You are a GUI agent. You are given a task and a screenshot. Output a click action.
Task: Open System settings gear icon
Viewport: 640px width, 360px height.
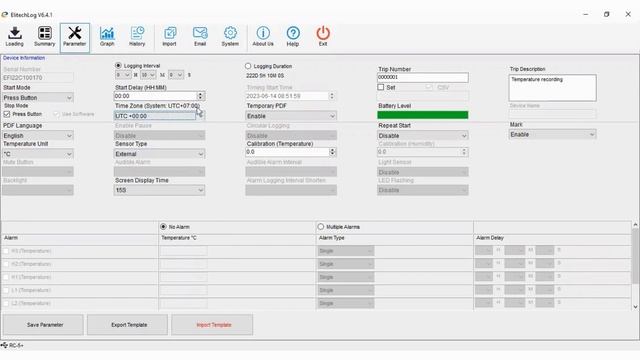pos(230,37)
